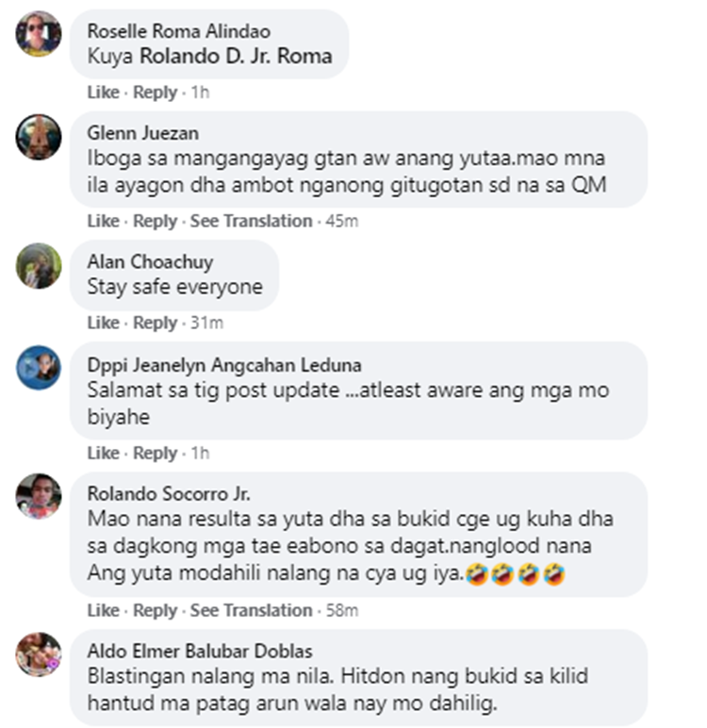Reply to Rolando Socorro Jr.'s comment

click(155, 610)
